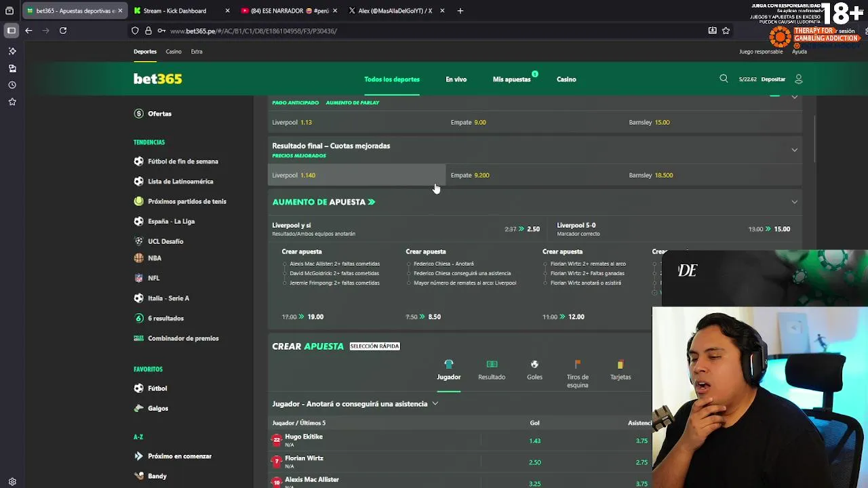The image size is (868, 488).
Task: Select NFL shield icon in sidebar
Action: pyautogui.click(x=139, y=278)
